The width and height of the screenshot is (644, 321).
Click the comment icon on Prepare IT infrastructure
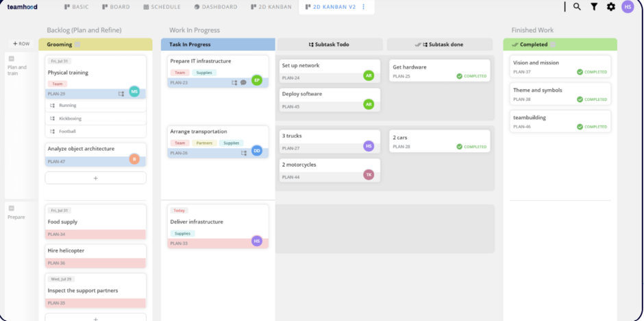point(243,83)
